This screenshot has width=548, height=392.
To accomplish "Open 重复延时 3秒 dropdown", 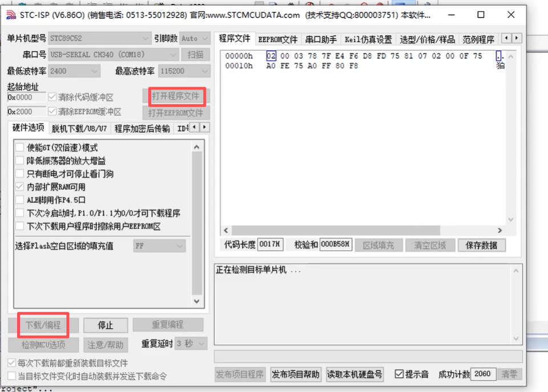I will coord(191,344).
